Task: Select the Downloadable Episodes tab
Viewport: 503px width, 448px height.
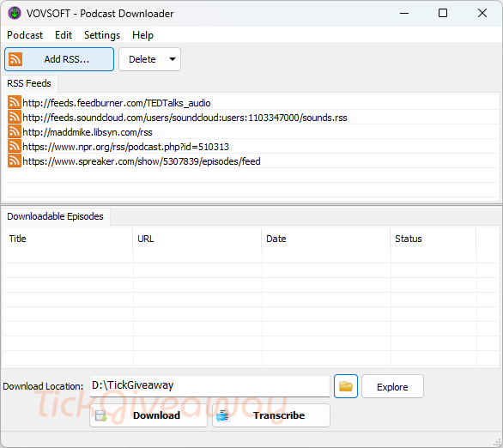Action: pos(55,216)
